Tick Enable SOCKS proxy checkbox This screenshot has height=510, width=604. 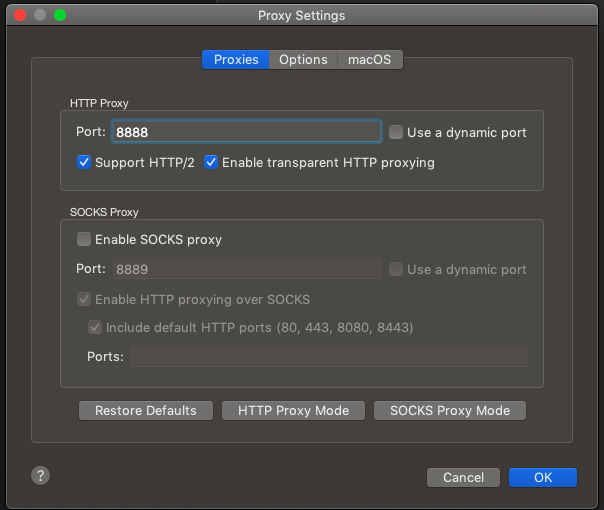[84, 239]
